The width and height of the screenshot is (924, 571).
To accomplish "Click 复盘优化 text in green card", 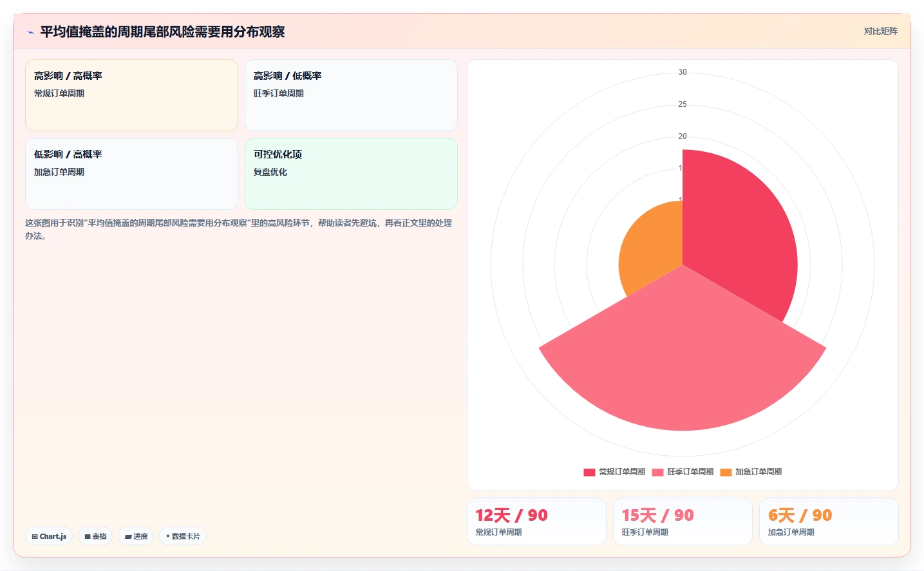I will (270, 172).
